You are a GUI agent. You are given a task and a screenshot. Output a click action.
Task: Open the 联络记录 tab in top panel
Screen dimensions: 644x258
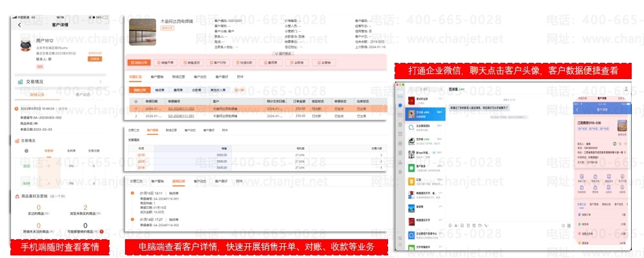pyautogui.click(x=178, y=77)
